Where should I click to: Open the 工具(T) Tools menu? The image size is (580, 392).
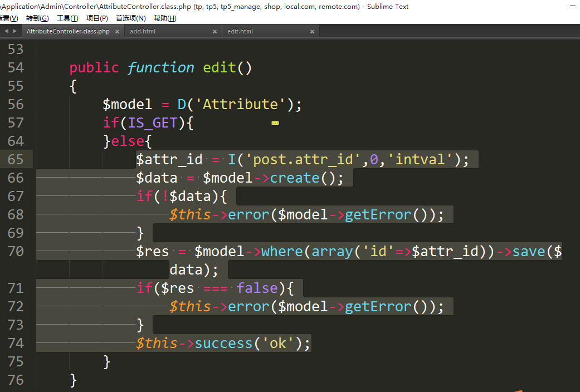[x=67, y=18]
